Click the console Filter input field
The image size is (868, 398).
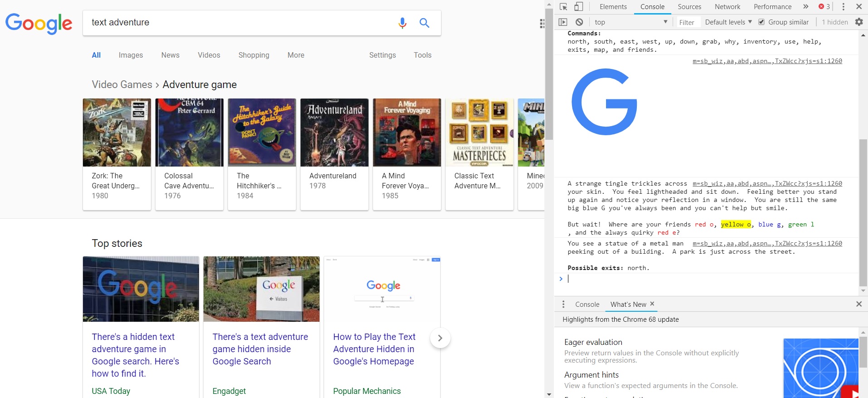[688, 22]
